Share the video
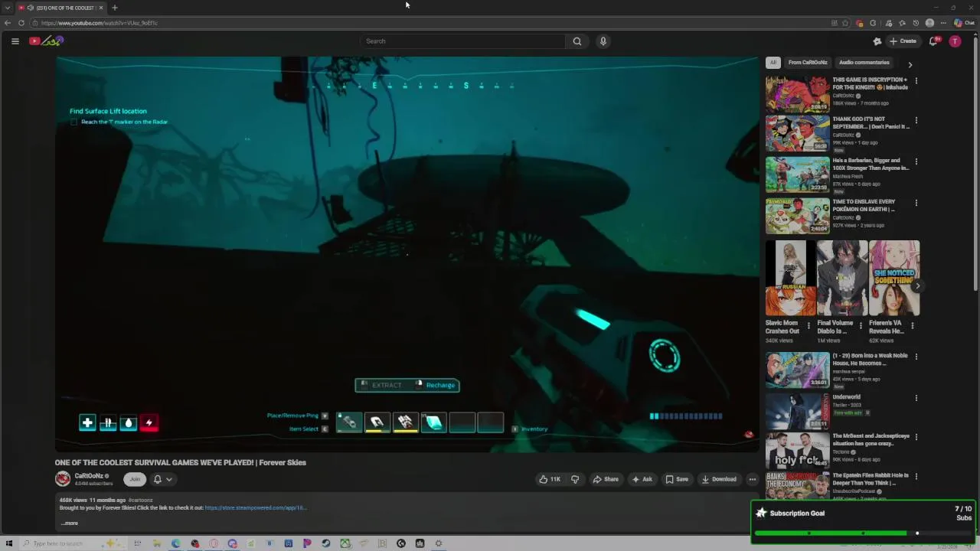The width and height of the screenshot is (980, 551). click(x=606, y=479)
